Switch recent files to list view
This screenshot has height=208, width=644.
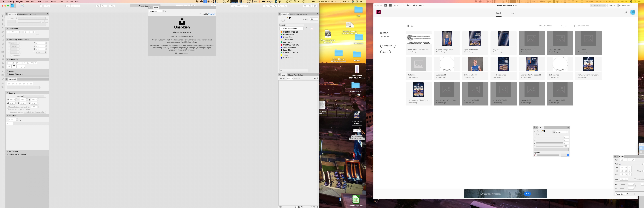[412, 26]
